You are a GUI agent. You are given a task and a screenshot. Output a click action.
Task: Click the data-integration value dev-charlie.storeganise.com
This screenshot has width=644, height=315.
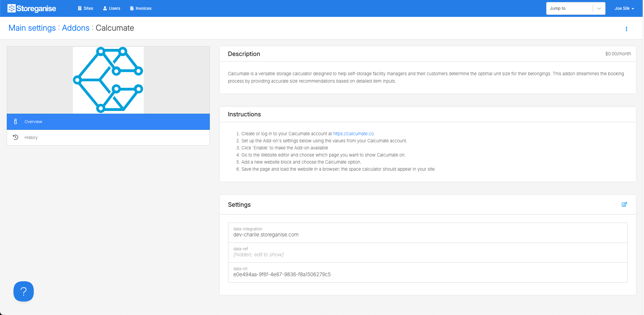pyautogui.click(x=266, y=235)
